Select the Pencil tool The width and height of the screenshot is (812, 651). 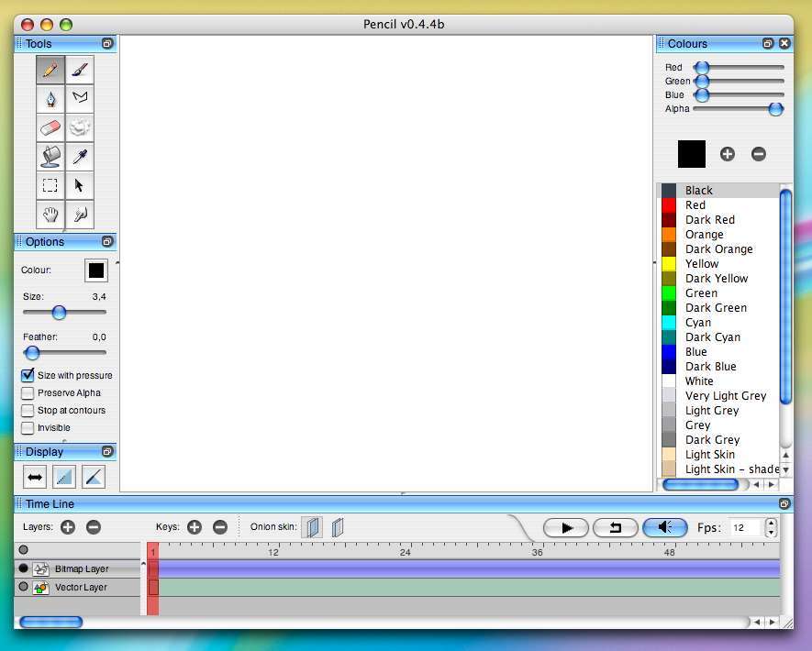tap(50, 70)
